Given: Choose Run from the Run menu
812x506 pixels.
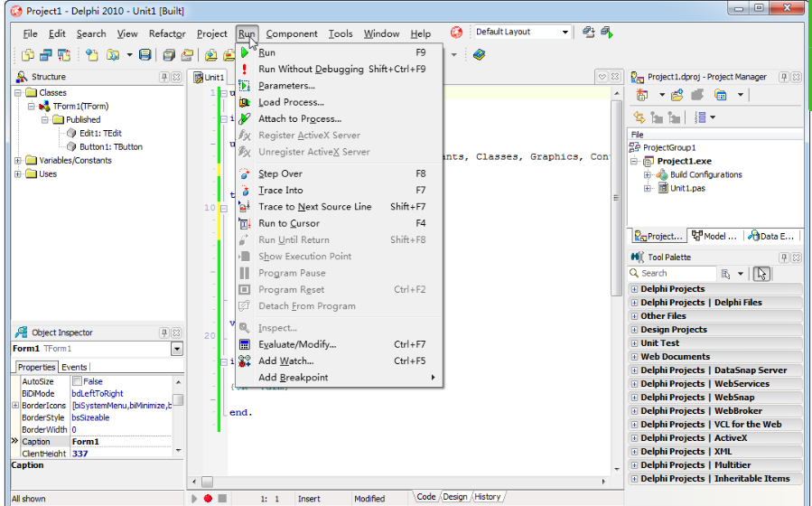Looking at the screenshot, I should click(x=340, y=52).
